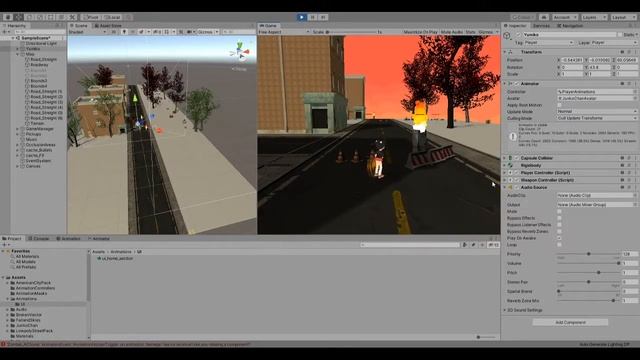Expand the Rigidbody component
Image resolution: width=640 pixels, height=360 pixels.
pos(505,165)
